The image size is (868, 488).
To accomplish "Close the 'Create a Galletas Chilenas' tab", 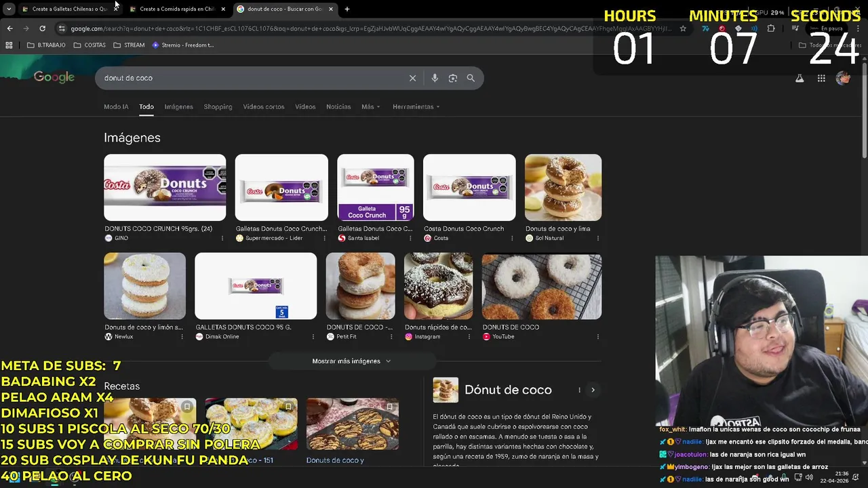I will coord(115,9).
